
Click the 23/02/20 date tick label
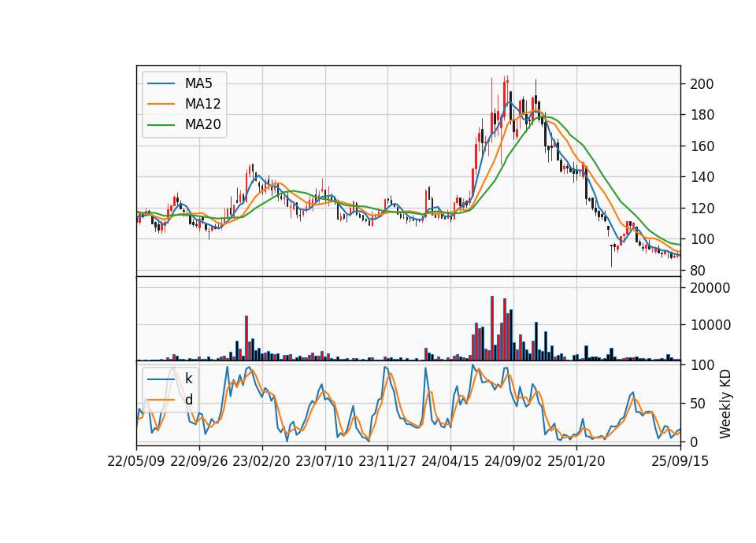pyautogui.click(x=261, y=461)
